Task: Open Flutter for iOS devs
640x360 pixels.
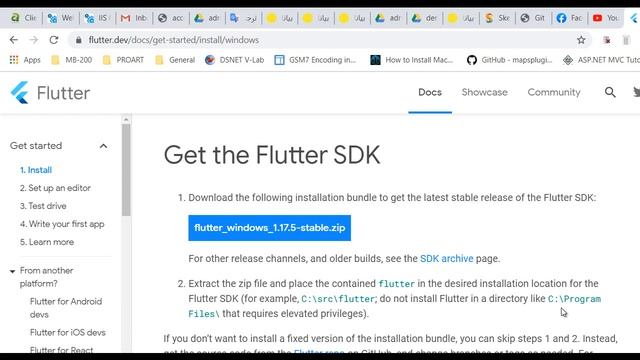Action: [68, 333]
